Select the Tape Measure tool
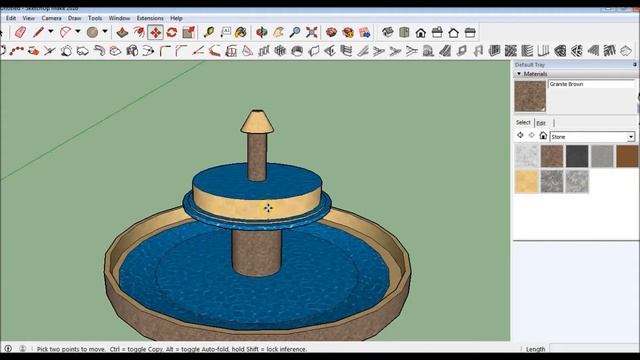 coord(209,32)
